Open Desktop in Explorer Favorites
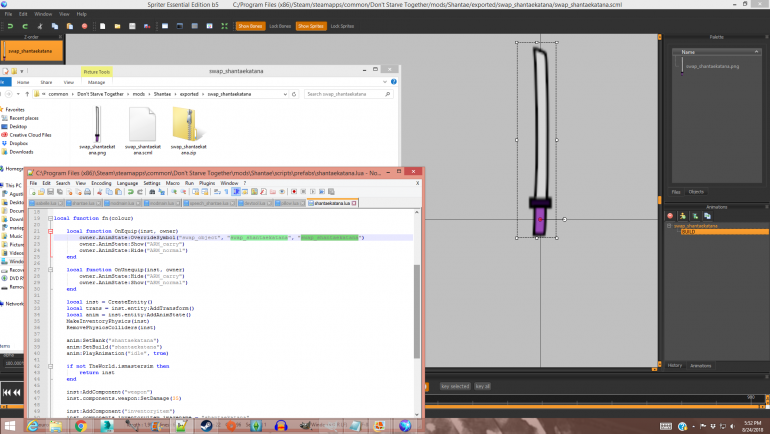 pos(18,127)
